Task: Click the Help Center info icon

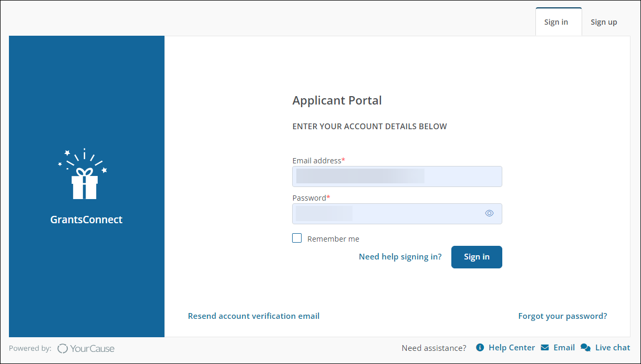Action: point(480,348)
